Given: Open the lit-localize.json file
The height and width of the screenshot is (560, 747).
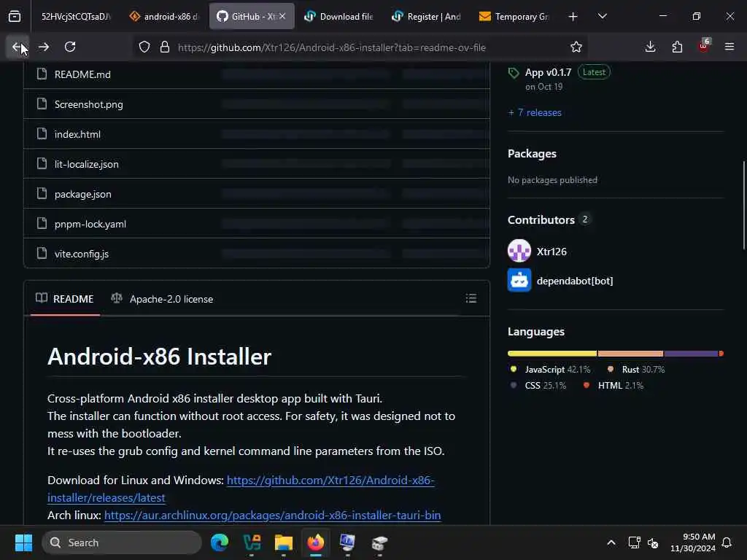Looking at the screenshot, I should (86, 164).
